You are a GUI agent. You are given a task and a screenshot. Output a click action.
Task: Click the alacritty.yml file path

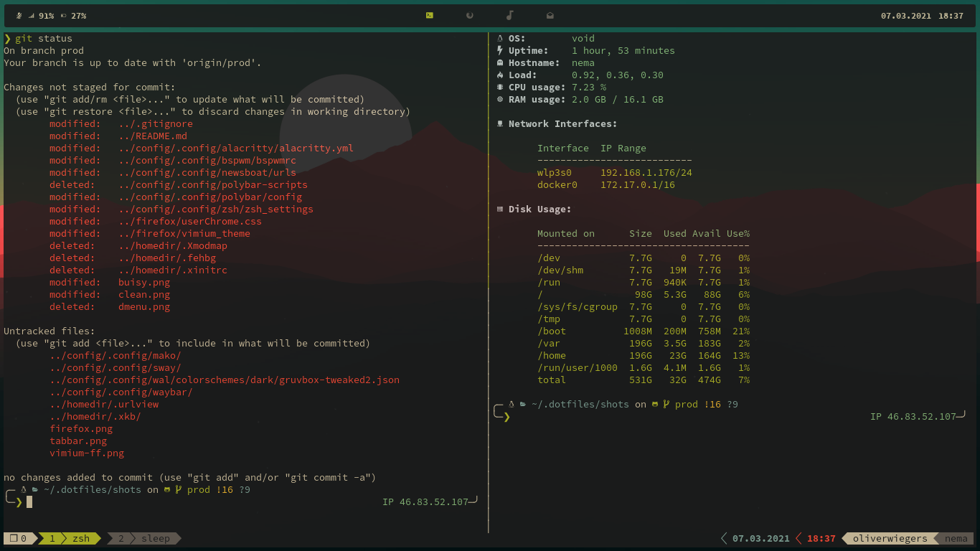pos(236,149)
